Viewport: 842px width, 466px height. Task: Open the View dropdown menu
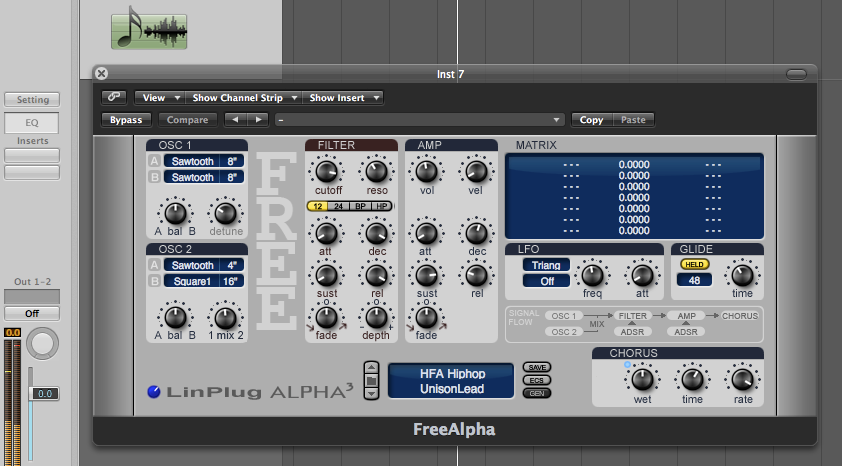[x=160, y=98]
